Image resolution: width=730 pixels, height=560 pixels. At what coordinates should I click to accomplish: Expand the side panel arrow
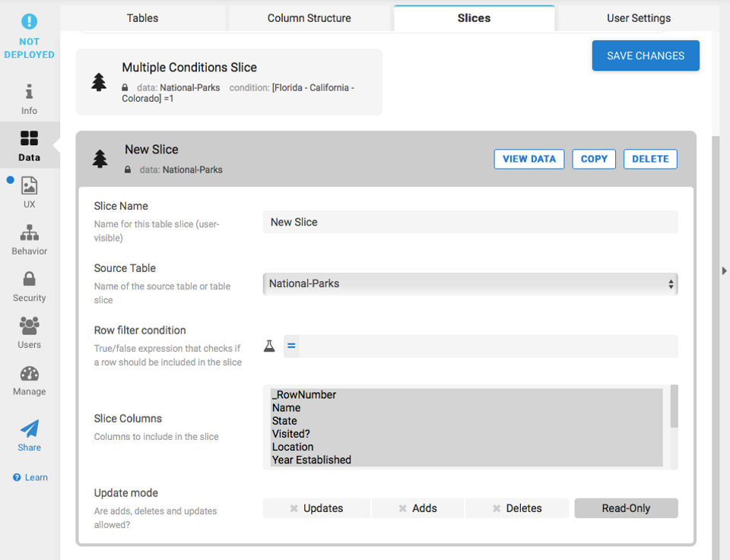click(x=724, y=271)
